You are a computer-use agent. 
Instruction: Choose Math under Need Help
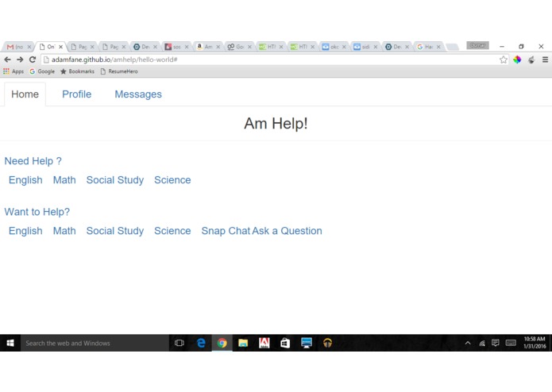coord(64,180)
